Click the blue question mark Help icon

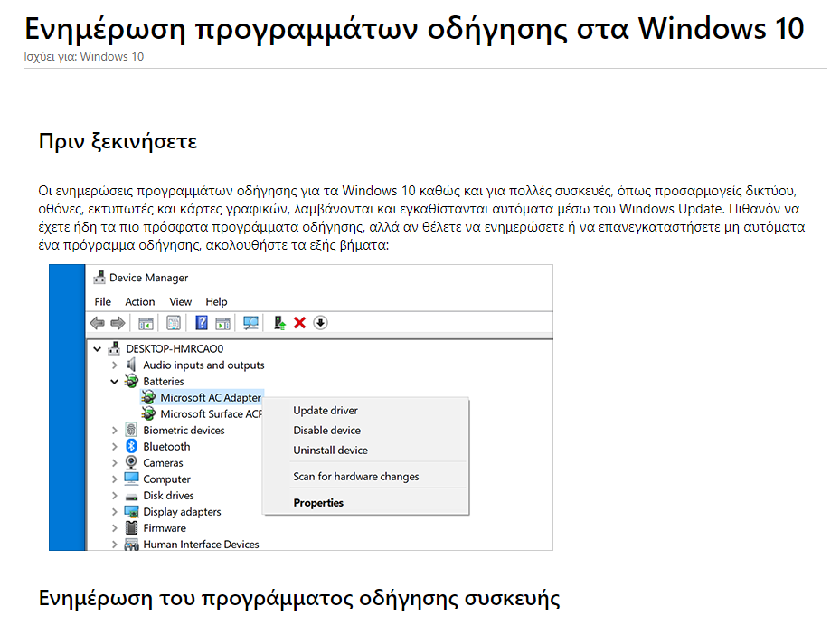pyautogui.click(x=202, y=323)
